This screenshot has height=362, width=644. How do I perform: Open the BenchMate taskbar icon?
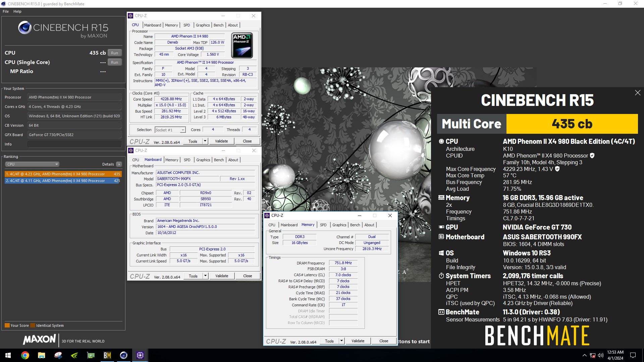107,355
